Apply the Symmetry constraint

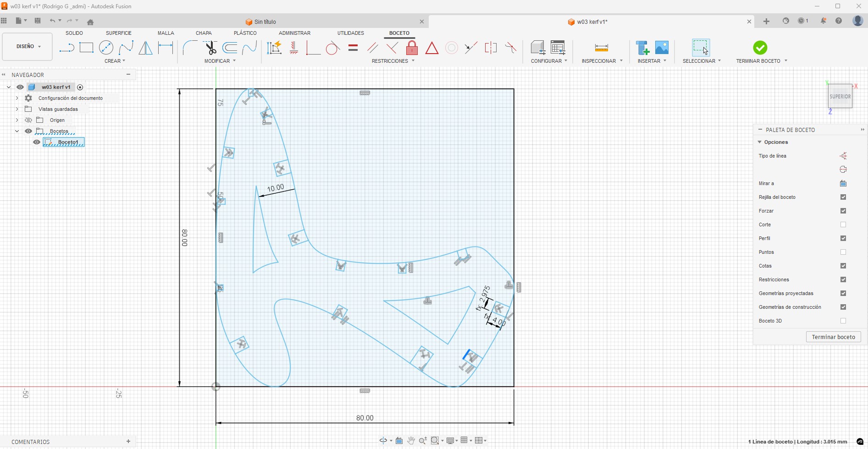click(491, 48)
